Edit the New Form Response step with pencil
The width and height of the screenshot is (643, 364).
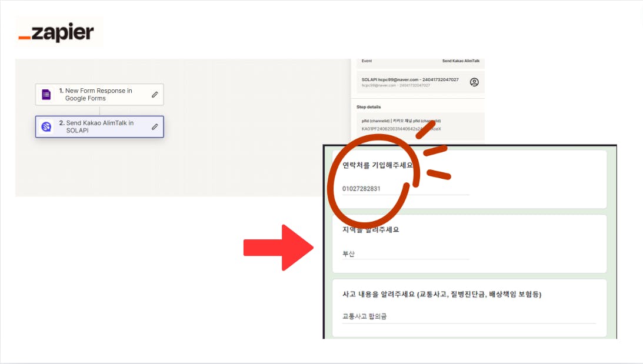tap(155, 95)
